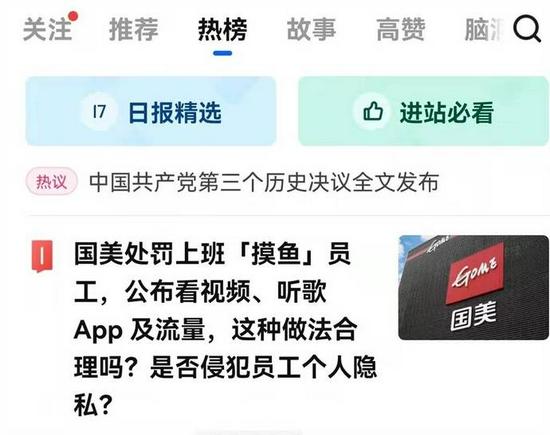The height and width of the screenshot is (435, 550).
Task: Tap the 热议 pink tag
Action: point(52,182)
